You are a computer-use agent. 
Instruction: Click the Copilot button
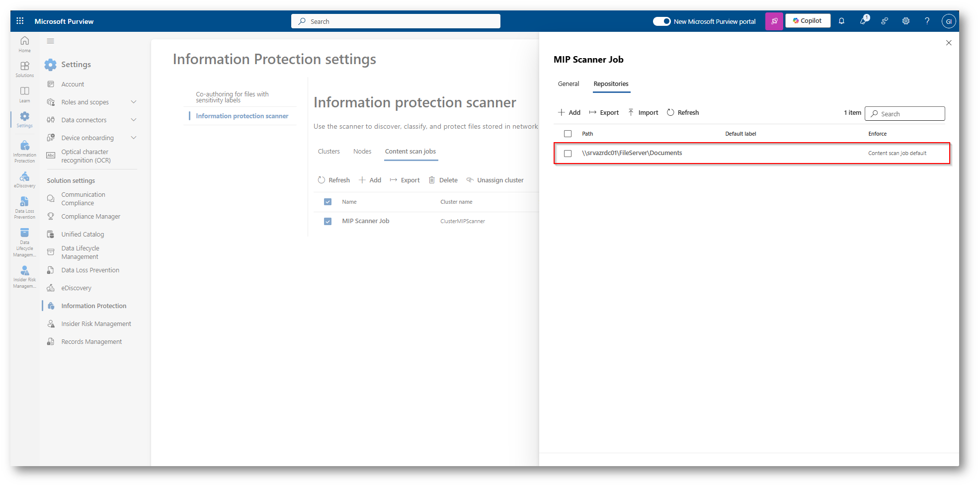[807, 21]
